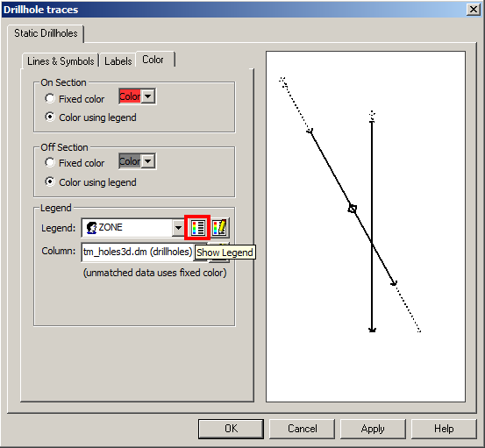Click the Cancel button
The height and width of the screenshot is (448, 485).
tap(303, 429)
